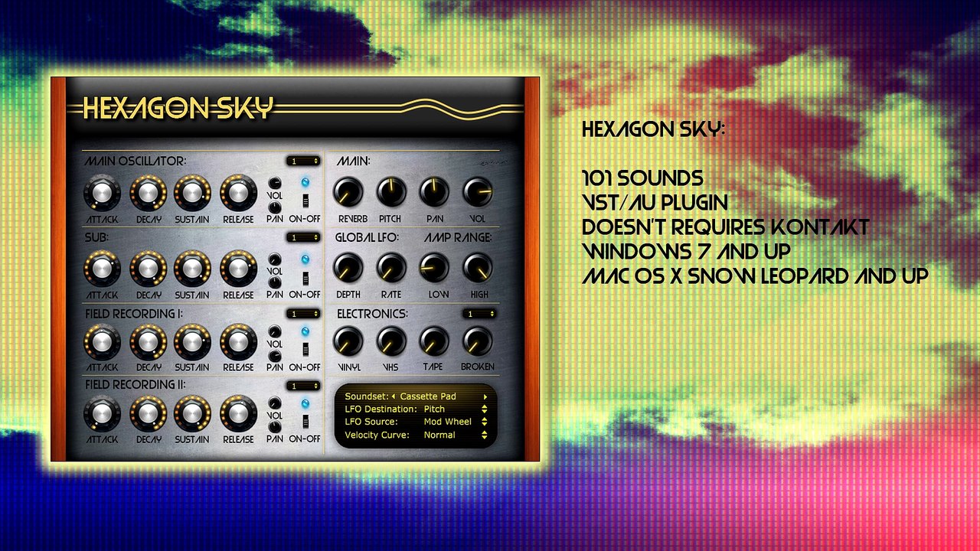
Task: Advance to next Soundset with right arrow
Action: pos(485,396)
